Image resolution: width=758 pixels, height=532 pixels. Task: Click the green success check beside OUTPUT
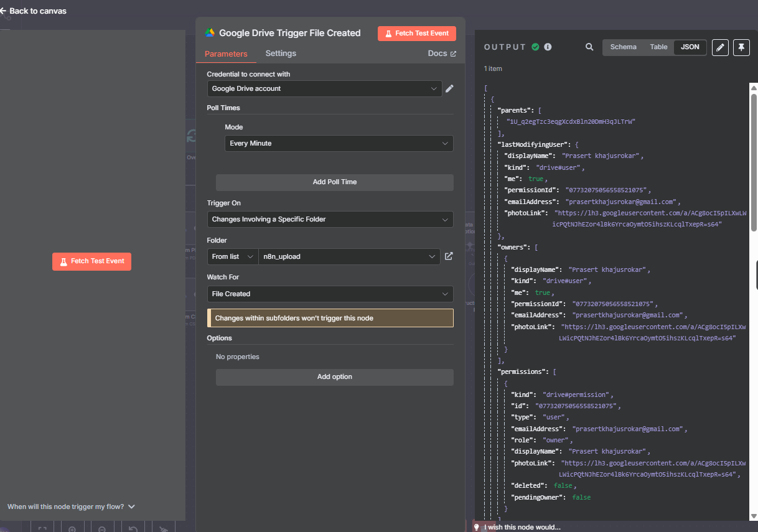(x=535, y=47)
